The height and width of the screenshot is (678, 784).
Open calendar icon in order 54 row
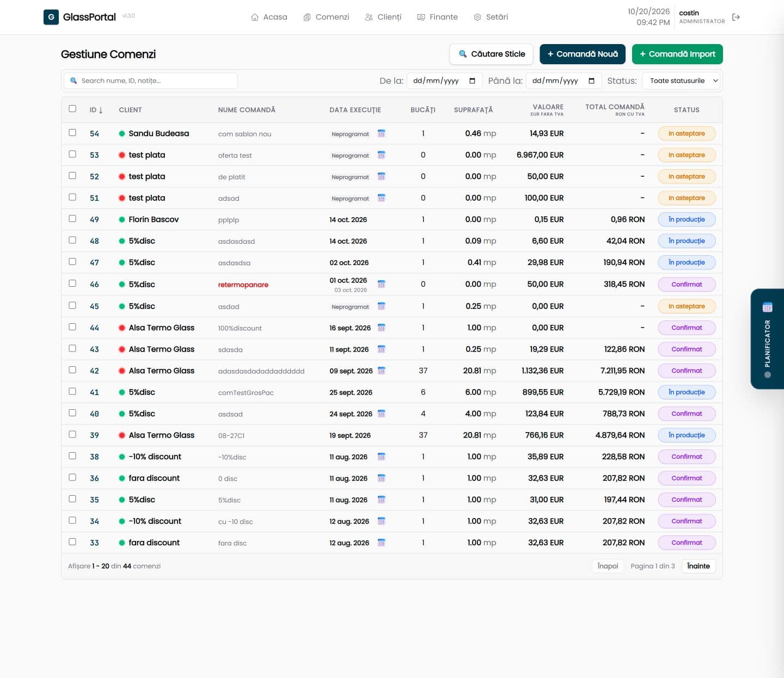pyautogui.click(x=381, y=133)
